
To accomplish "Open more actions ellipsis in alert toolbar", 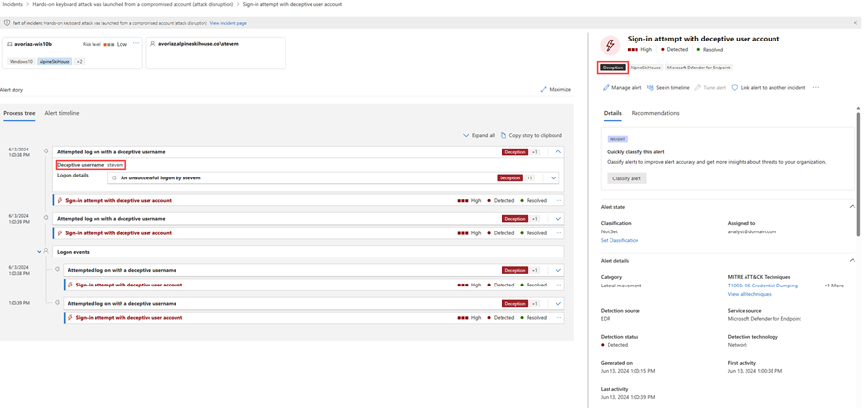I will pyautogui.click(x=816, y=88).
